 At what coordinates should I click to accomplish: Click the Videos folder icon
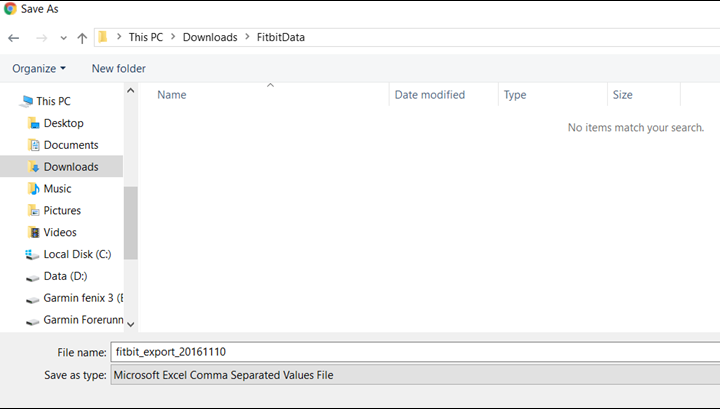pyautogui.click(x=33, y=233)
